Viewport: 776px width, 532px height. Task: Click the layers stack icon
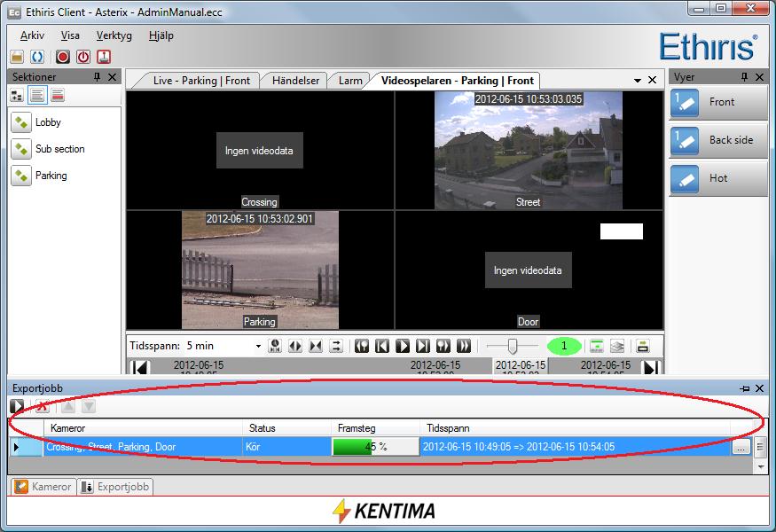pos(617,346)
